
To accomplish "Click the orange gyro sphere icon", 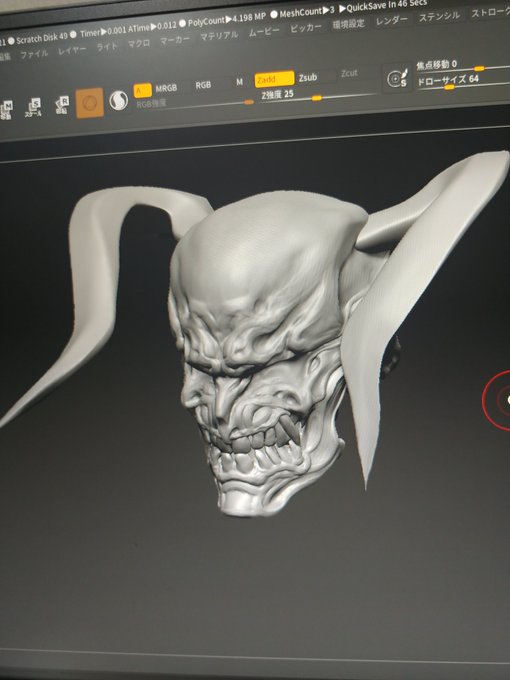I will pos(90,103).
